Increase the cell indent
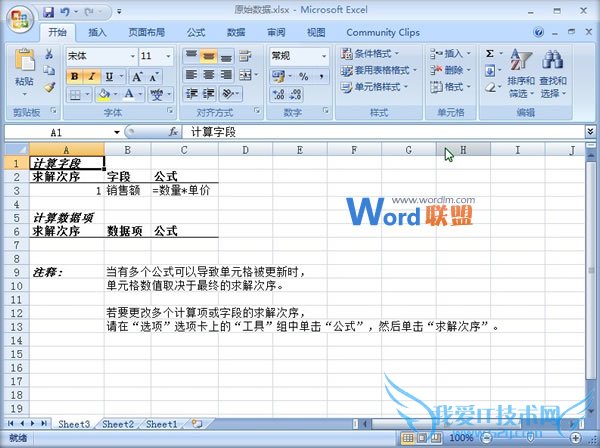Image resolution: width=600 pixels, height=448 pixels. click(x=209, y=93)
